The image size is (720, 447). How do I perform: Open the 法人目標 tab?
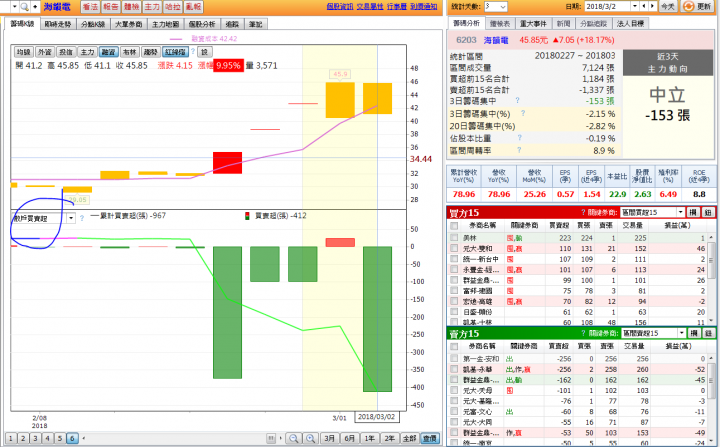click(x=630, y=23)
